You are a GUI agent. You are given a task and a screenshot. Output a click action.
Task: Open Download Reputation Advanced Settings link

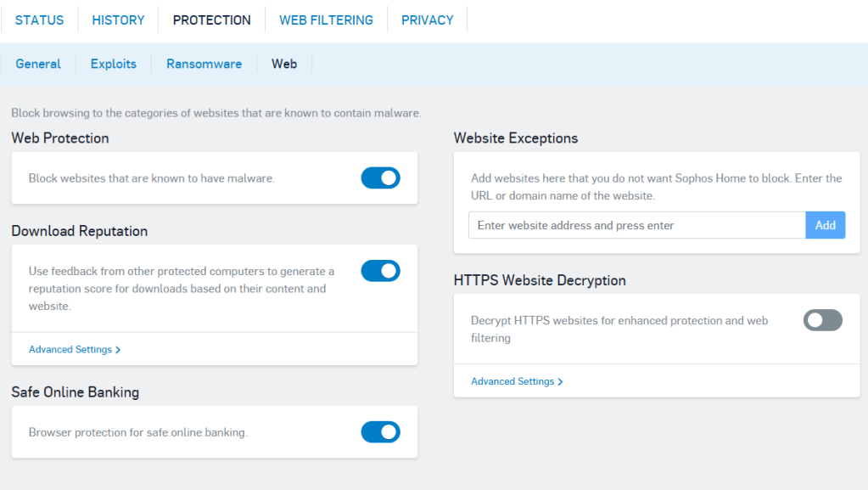click(x=70, y=349)
